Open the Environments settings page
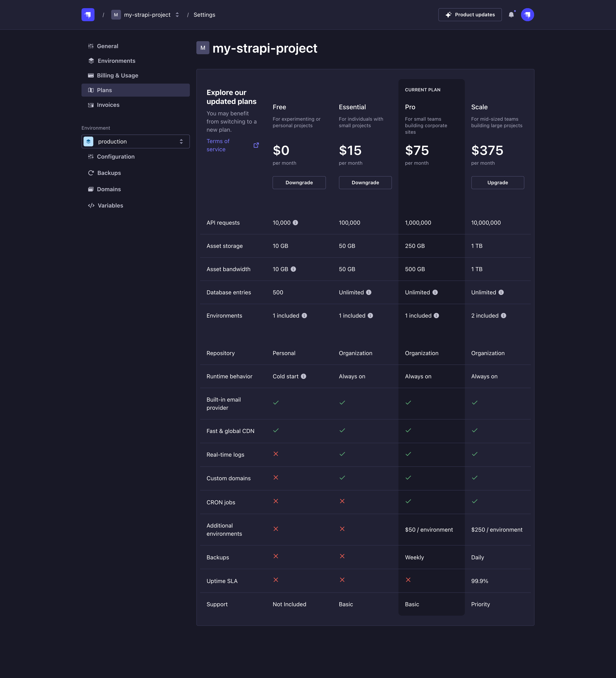Image resolution: width=616 pixels, height=678 pixels. pos(116,61)
